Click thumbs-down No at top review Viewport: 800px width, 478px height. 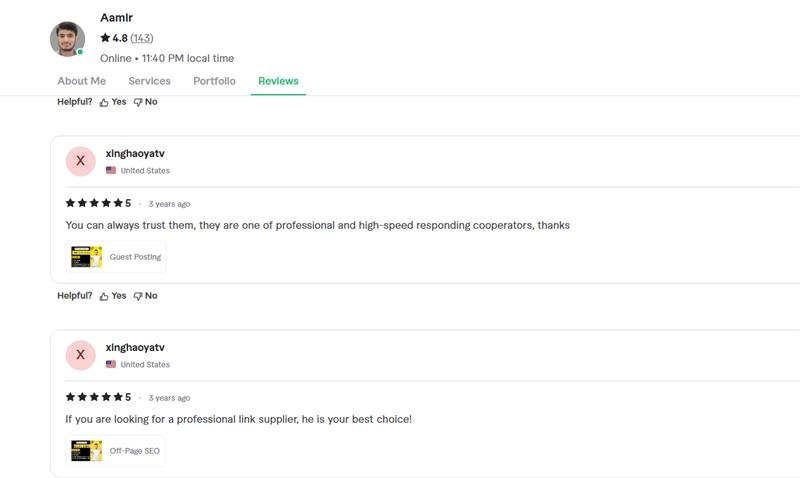[146, 102]
